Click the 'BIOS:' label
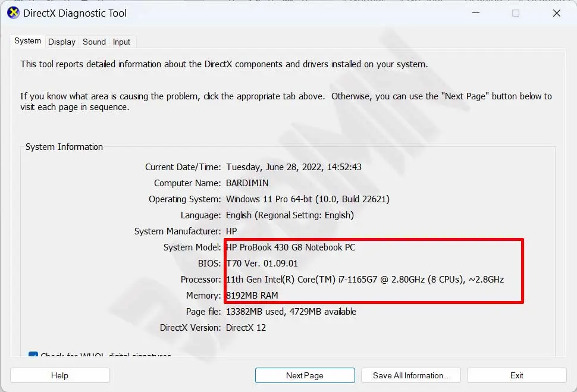 coord(209,264)
